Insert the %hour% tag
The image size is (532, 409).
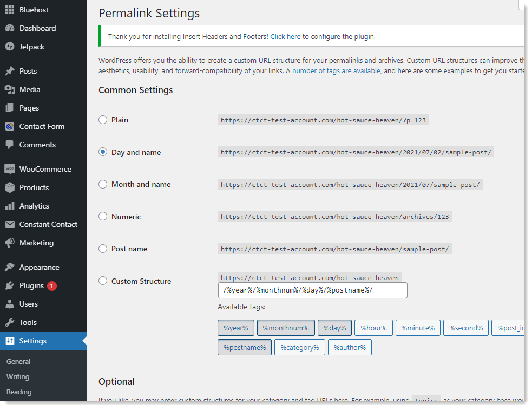tap(373, 328)
